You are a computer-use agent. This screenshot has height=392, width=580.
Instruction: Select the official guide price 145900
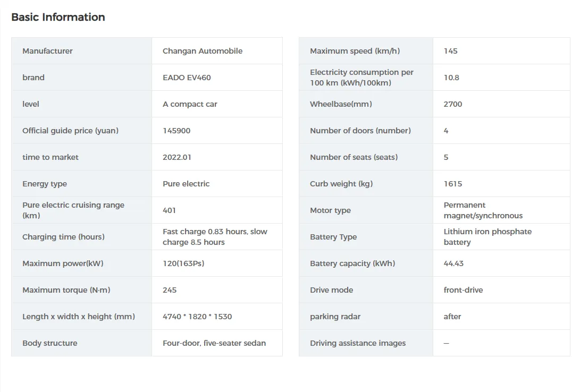pyautogui.click(x=176, y=131)
